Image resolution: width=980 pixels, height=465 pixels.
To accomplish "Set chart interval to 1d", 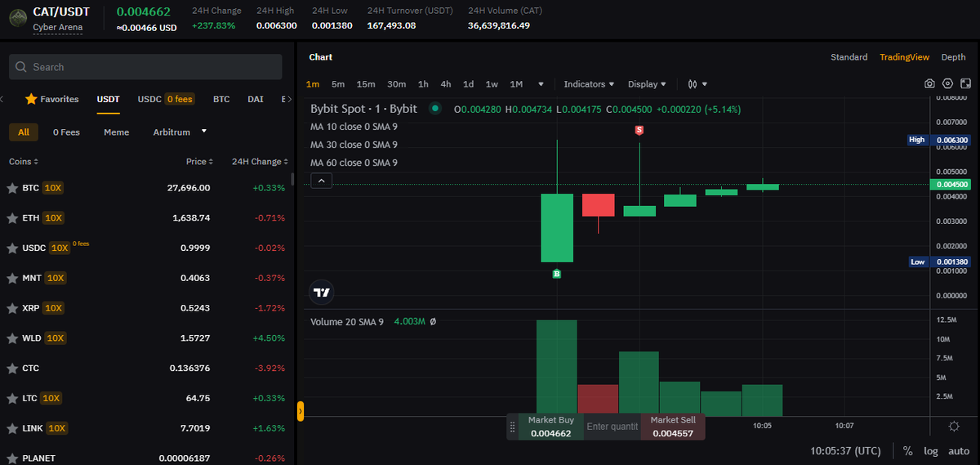I will 469,84.
